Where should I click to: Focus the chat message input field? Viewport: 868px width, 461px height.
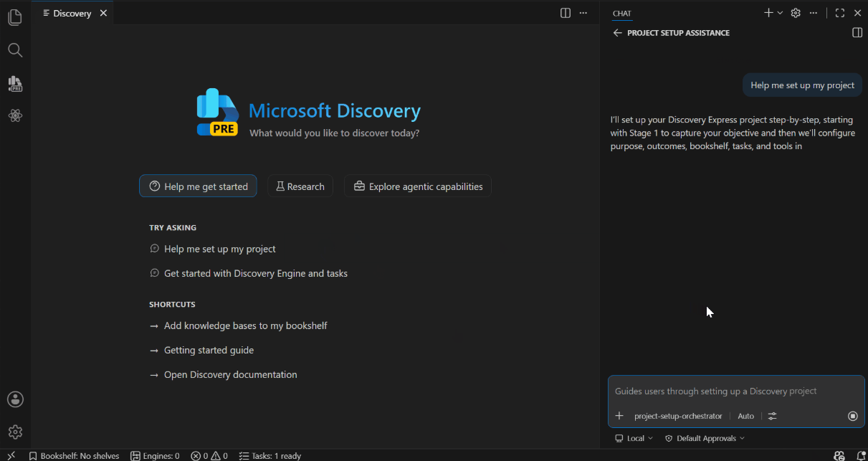click(736, 391)
